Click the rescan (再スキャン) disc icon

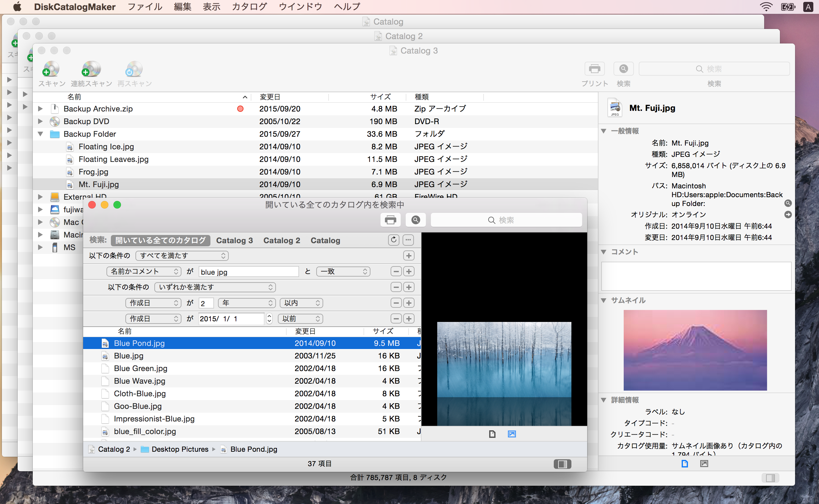pyautogui.click(x=134, y=69)
